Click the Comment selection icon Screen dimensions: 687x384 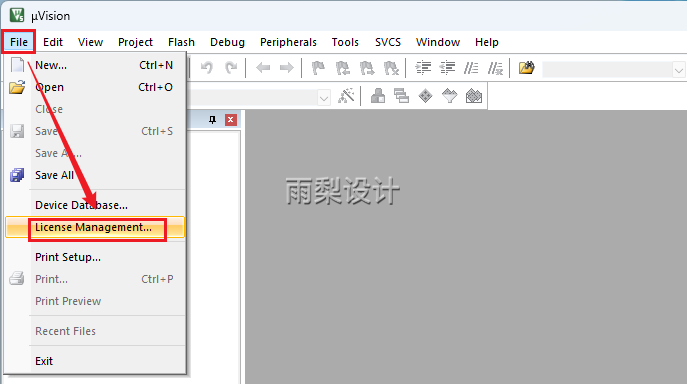[471, 68]
